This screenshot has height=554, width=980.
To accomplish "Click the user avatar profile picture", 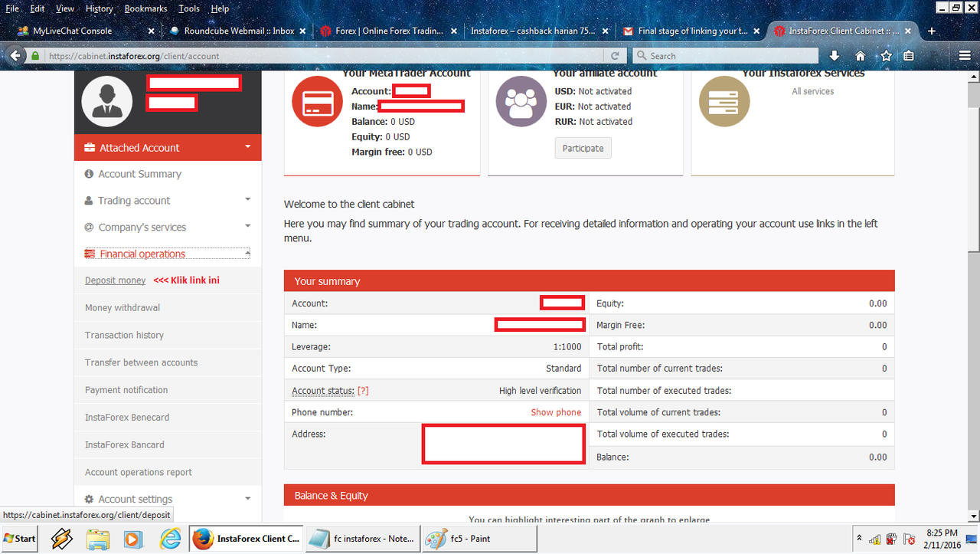I will pyautogui.click(x=106, y=101).
